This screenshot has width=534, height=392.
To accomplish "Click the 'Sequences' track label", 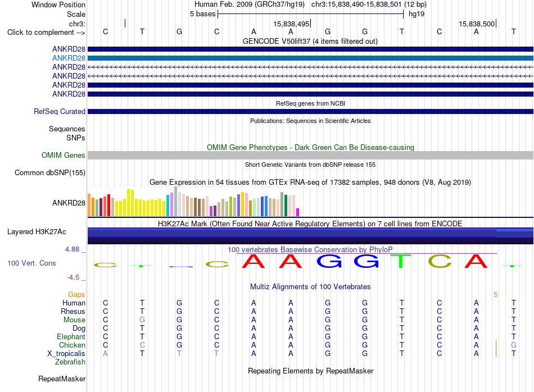I will point(67,129).
